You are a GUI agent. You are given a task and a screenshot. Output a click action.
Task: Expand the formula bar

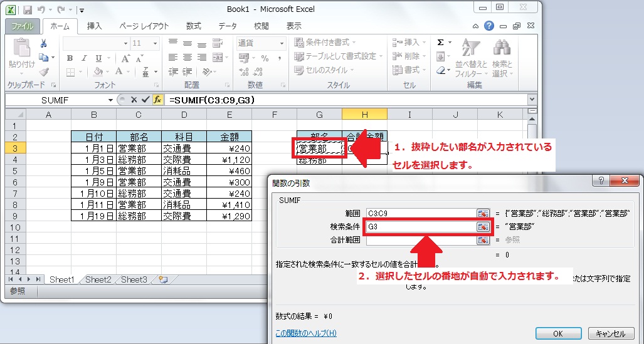(532, 100)
